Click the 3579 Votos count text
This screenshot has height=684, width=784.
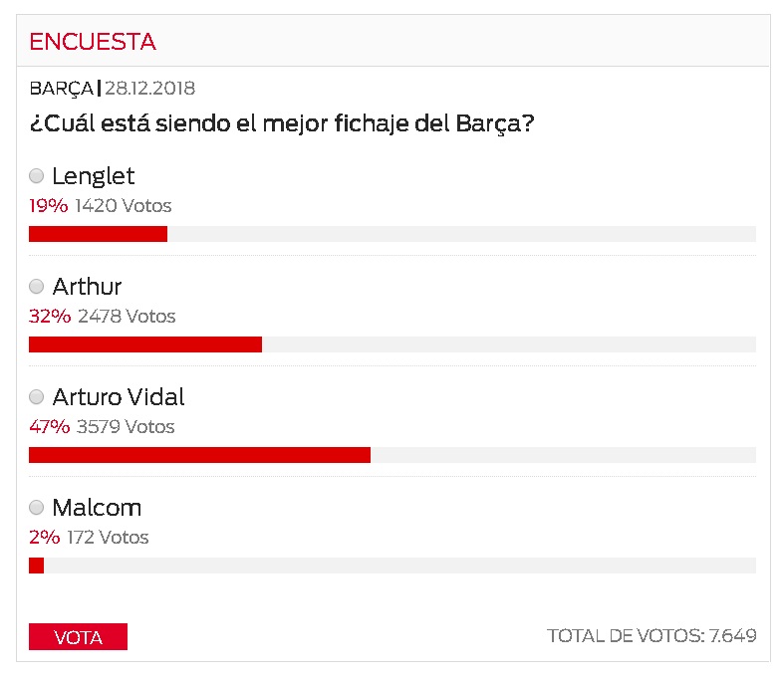(x=126, y=427)
